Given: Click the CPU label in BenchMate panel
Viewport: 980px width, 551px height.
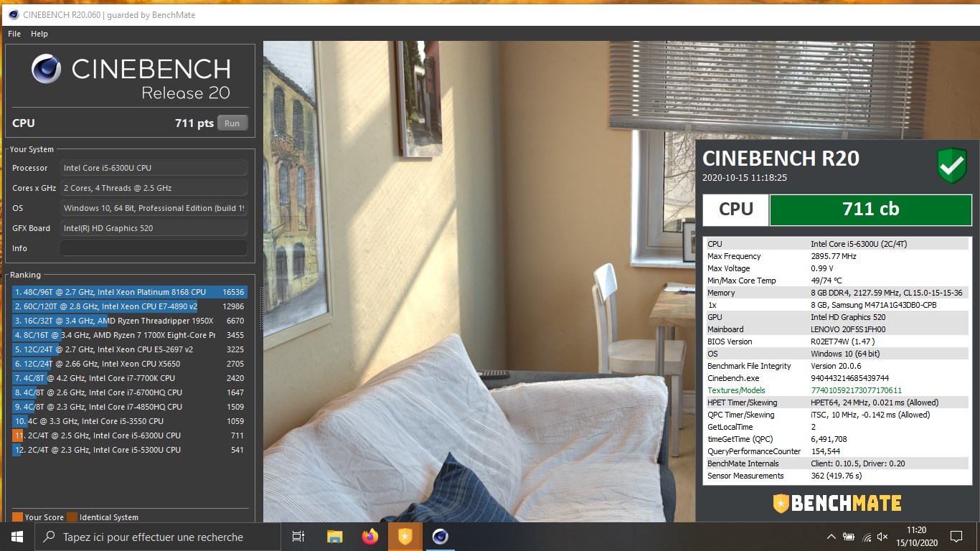Looking at the screenshot, I should [x=736, y=209].
